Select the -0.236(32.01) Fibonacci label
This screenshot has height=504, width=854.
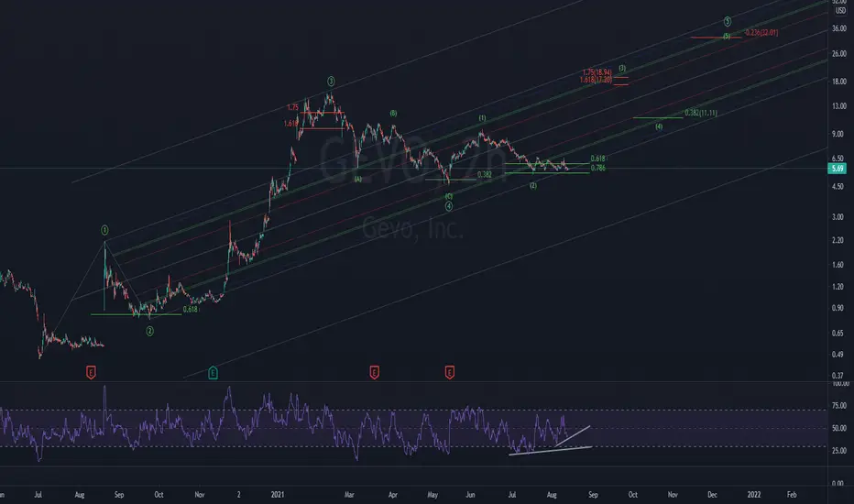point(761,33)
